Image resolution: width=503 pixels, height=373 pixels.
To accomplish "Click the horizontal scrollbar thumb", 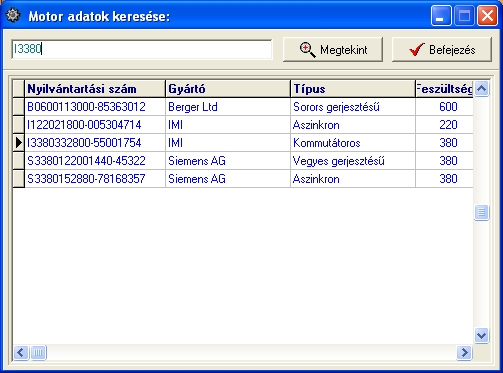I will coord(39,352).
